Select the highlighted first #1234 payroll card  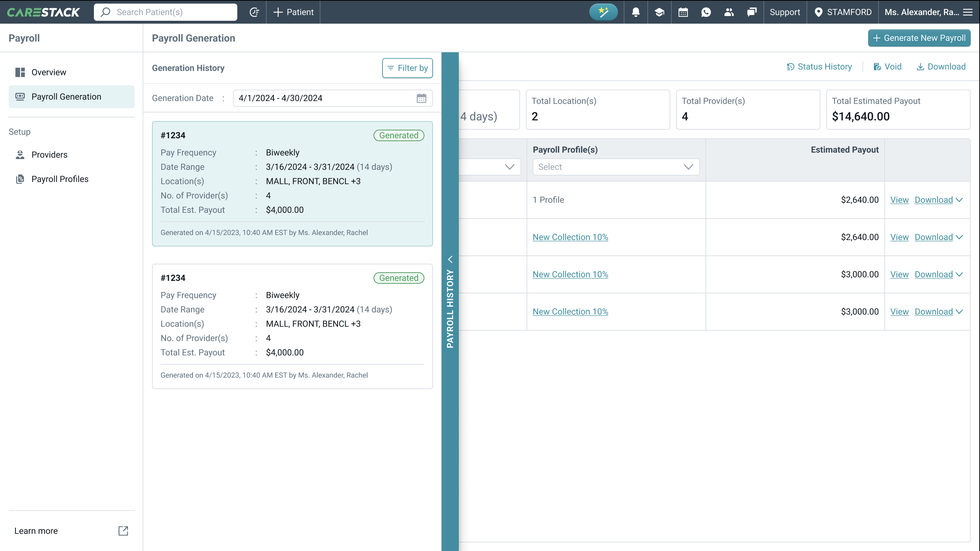click(x=292, y=184)
